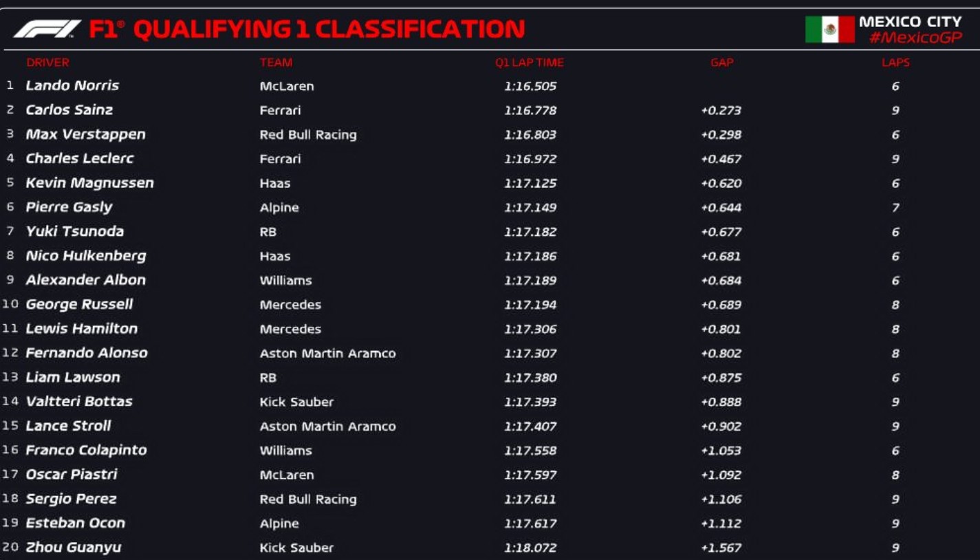The width and height of the screenshot is (980, 560).
Task: Click the TEAM column header
Action: 276,63
